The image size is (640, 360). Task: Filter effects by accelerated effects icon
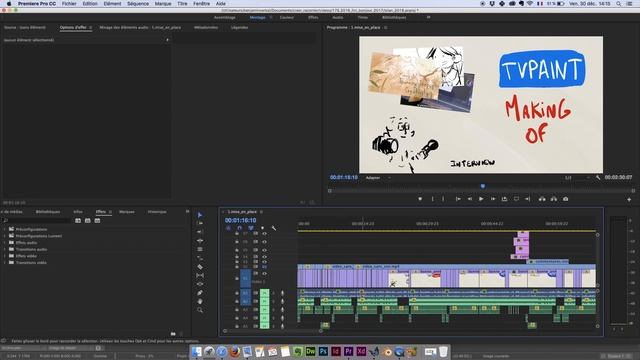point(78,220)
